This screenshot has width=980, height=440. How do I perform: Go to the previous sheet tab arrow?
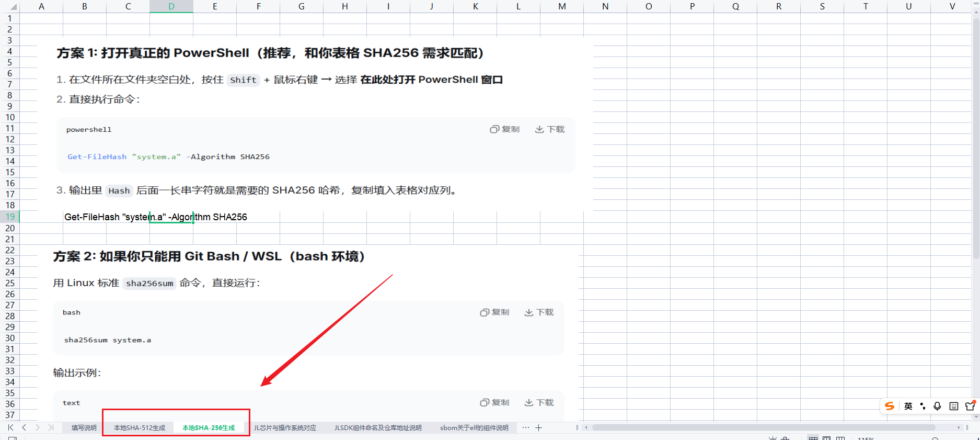24,427
